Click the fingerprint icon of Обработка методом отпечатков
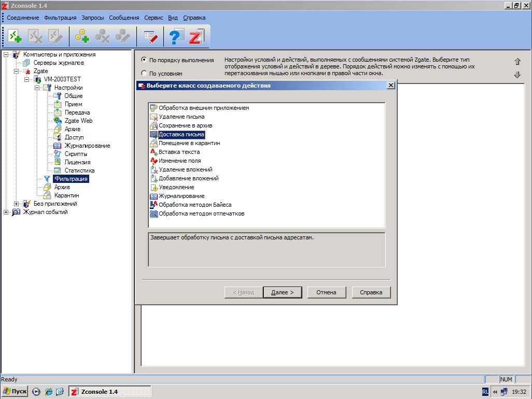The width and height of the screenshot is (532, 399). tap(153, 213)
